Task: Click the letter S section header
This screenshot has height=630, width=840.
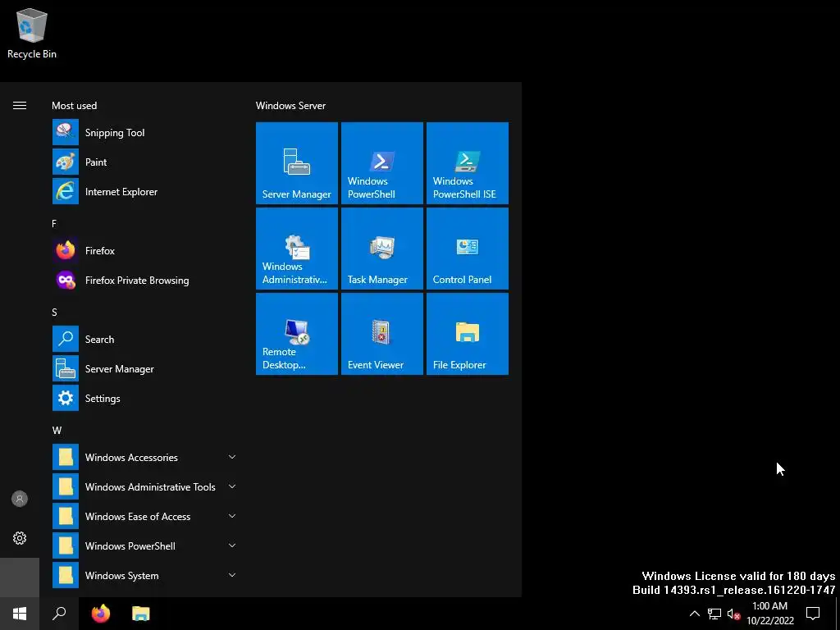Action: coord(54,312)
